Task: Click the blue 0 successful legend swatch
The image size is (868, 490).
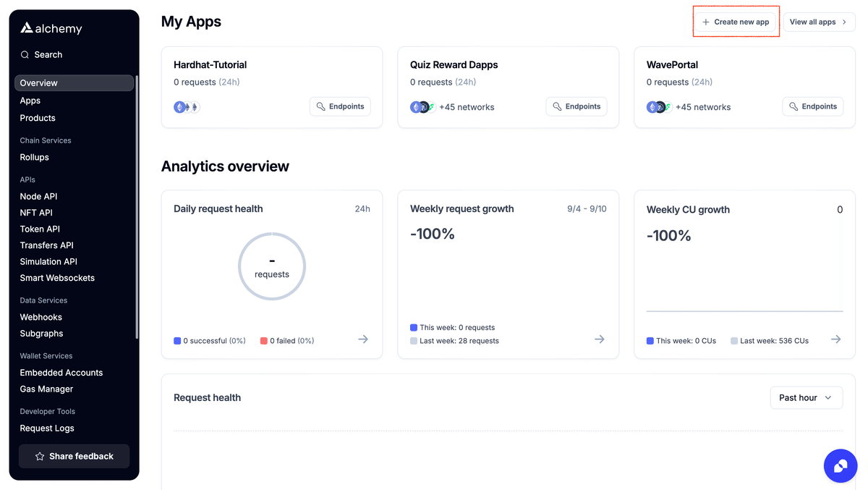Action: [177, 341]
